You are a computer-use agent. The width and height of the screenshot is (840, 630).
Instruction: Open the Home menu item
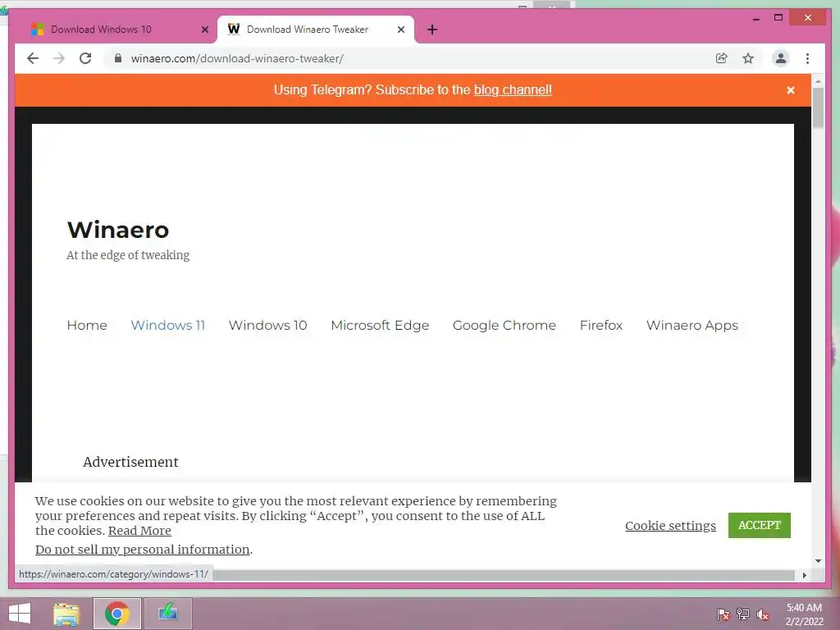(87, 325)
